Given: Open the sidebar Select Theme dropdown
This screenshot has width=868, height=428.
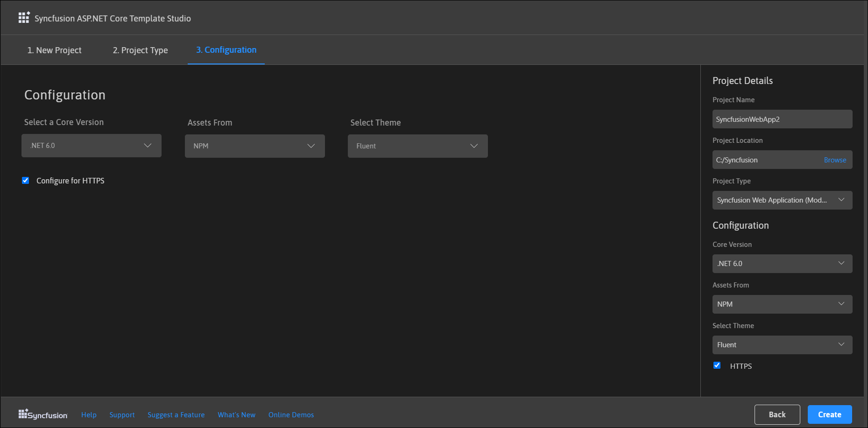Looking at the screenshot, I should 782,345.
